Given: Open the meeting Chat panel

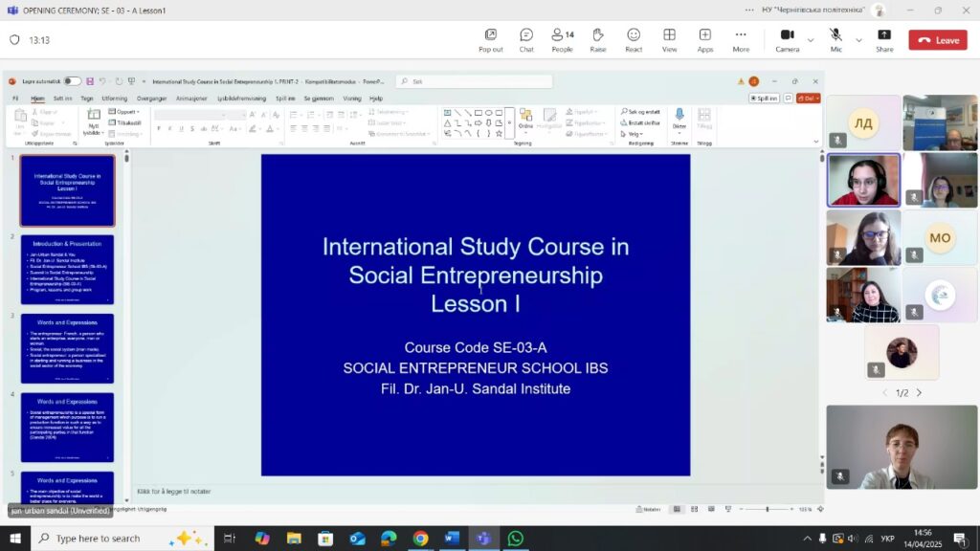Looking at the screenshot, I should pyautogui.click(x=526, y=40).
